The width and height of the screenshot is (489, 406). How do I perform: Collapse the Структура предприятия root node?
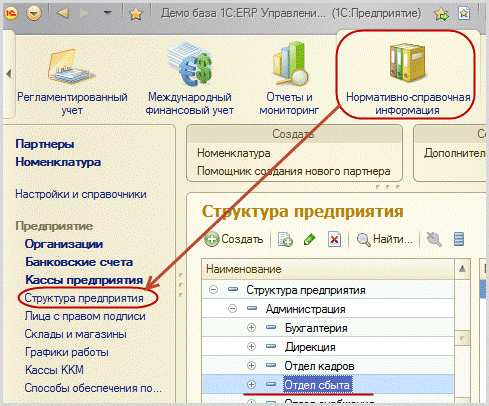[x=213, y=289]
